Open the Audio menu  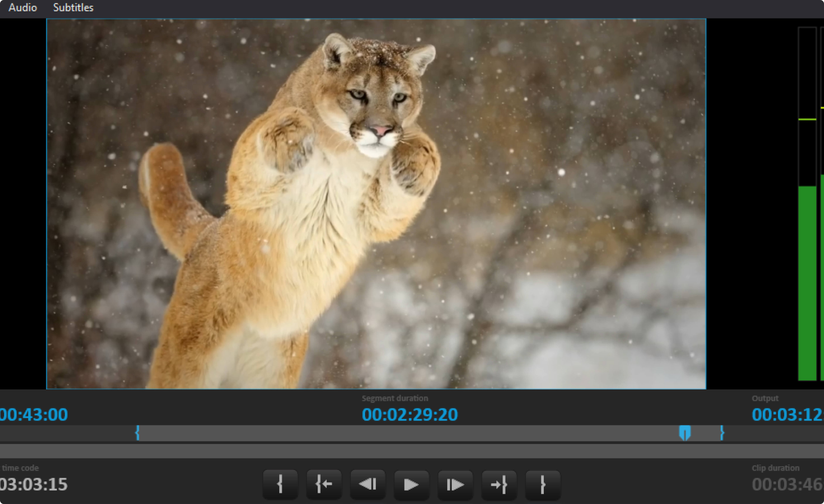[23, 7]
